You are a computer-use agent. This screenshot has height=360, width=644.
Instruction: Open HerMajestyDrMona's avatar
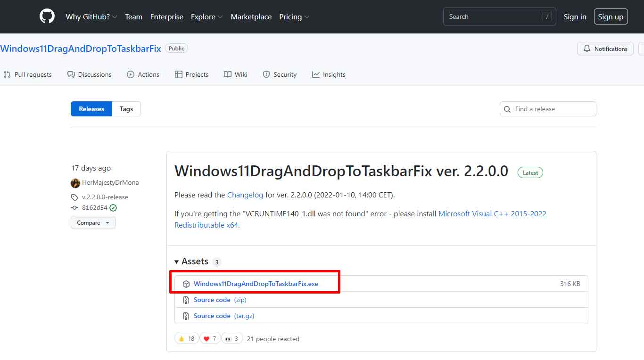click(75, 183)
